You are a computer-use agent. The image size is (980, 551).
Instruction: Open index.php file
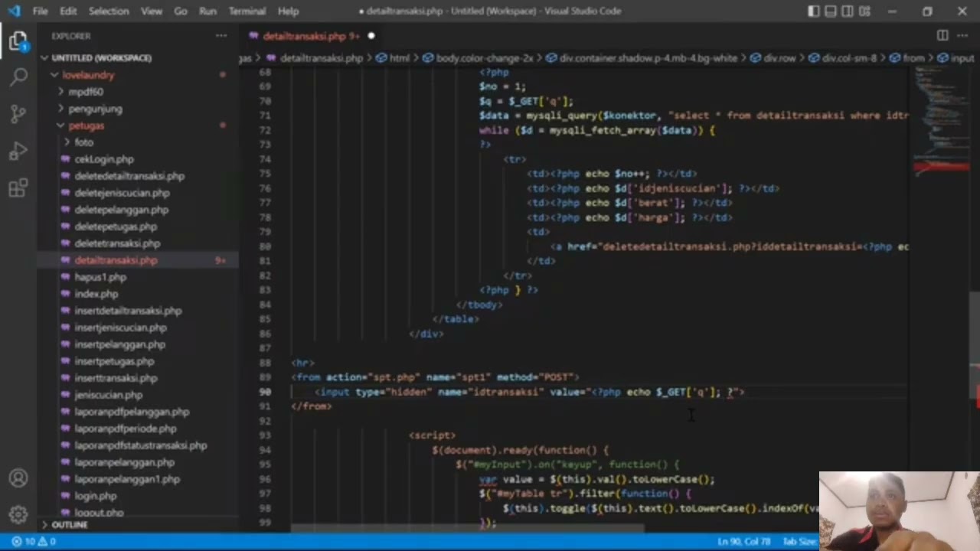tap(96, 294)
